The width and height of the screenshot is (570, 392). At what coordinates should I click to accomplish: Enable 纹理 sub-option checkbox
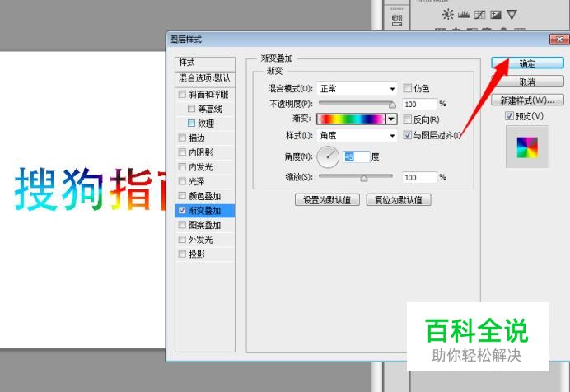click(192, 124)
